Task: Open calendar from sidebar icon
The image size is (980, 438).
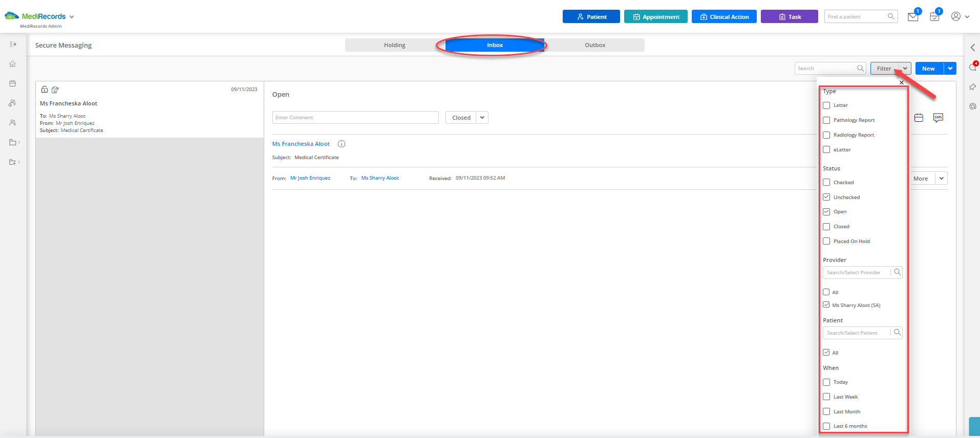Action: [x=13, y=83]
